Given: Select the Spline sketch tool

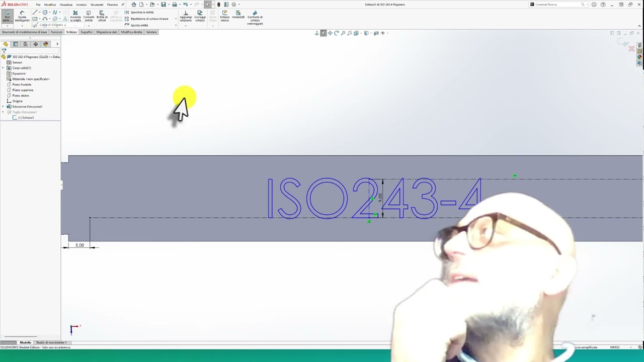Looking at the screenshot, I should click(55, 13).
